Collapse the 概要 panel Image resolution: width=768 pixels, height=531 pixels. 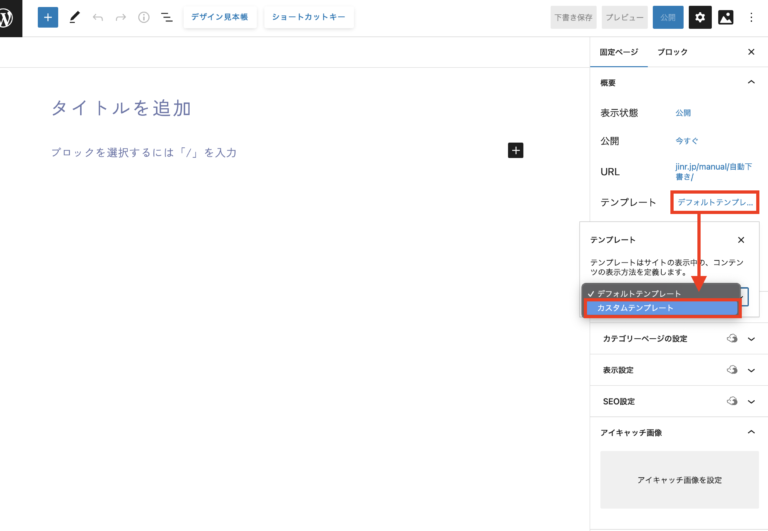pos(751,83)
